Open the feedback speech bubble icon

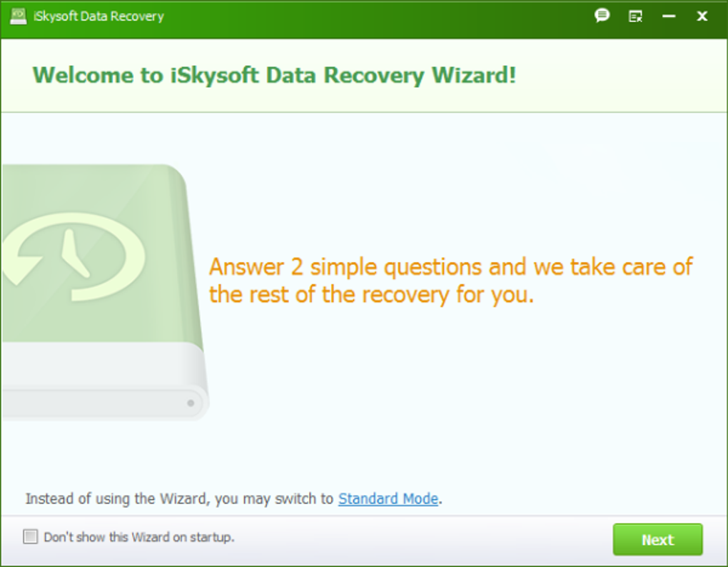tap(602, 16)
